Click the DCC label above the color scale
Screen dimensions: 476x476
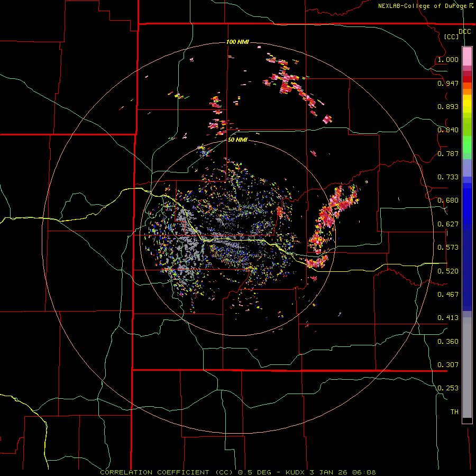coord(464,32)
